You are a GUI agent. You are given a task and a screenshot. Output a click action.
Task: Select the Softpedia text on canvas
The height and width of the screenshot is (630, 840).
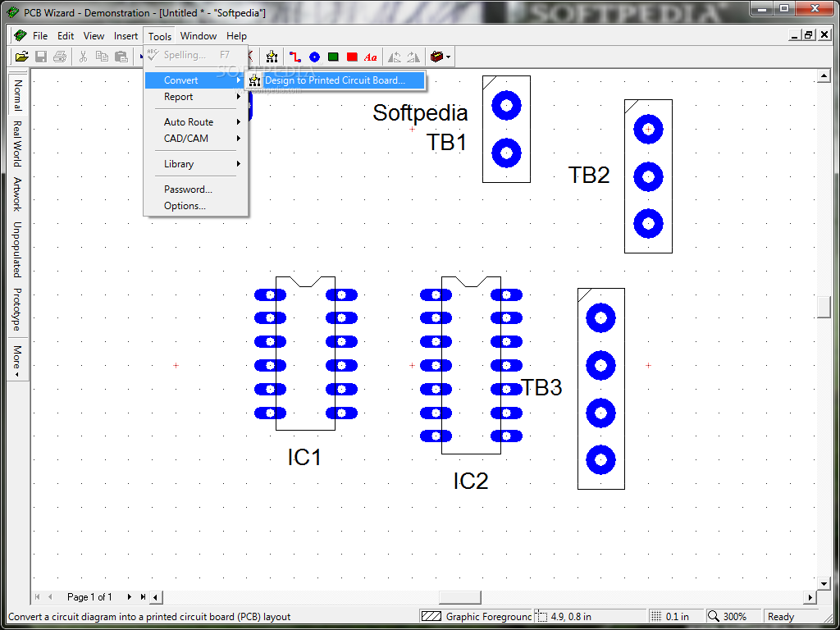(420, 113)
